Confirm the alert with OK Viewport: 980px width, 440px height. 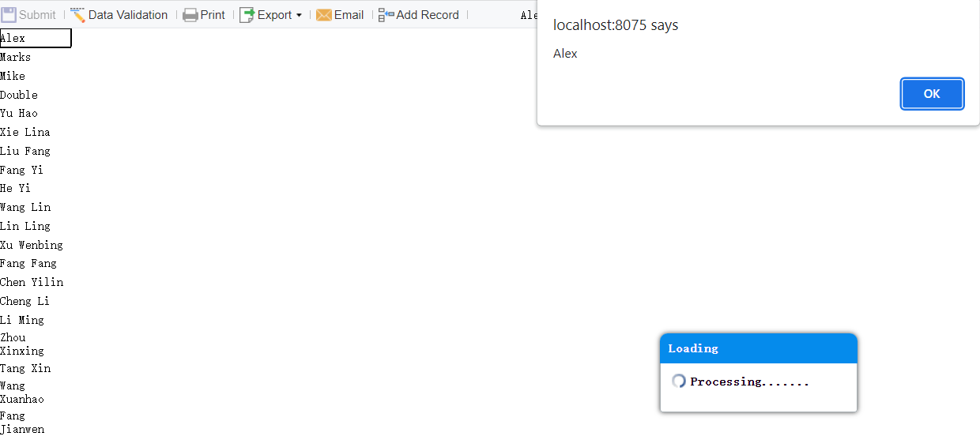click(932, 94)
